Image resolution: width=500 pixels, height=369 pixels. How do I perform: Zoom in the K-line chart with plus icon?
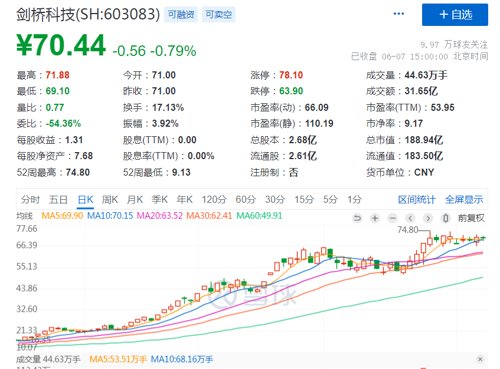tap(375, 218)
